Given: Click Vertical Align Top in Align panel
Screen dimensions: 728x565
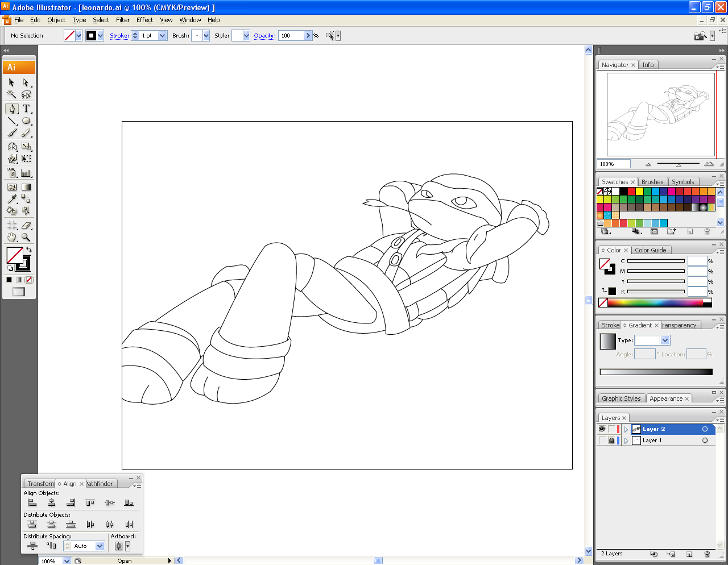Looking at the screenshot, I should click(90, 502).
